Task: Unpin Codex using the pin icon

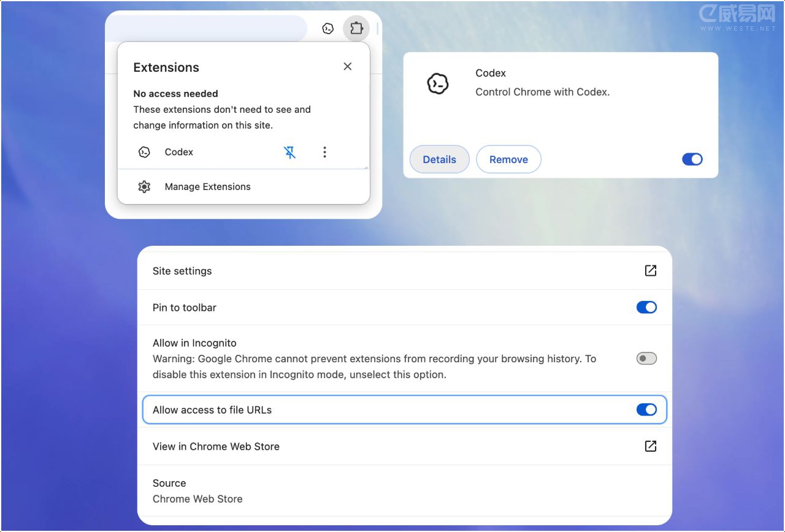Action: pos(290,152)
